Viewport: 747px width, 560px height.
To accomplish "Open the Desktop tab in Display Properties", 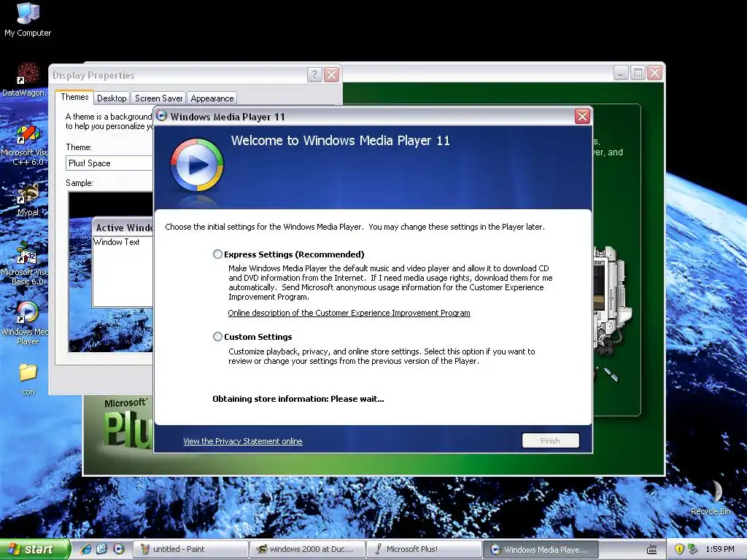I will point(112,98).
